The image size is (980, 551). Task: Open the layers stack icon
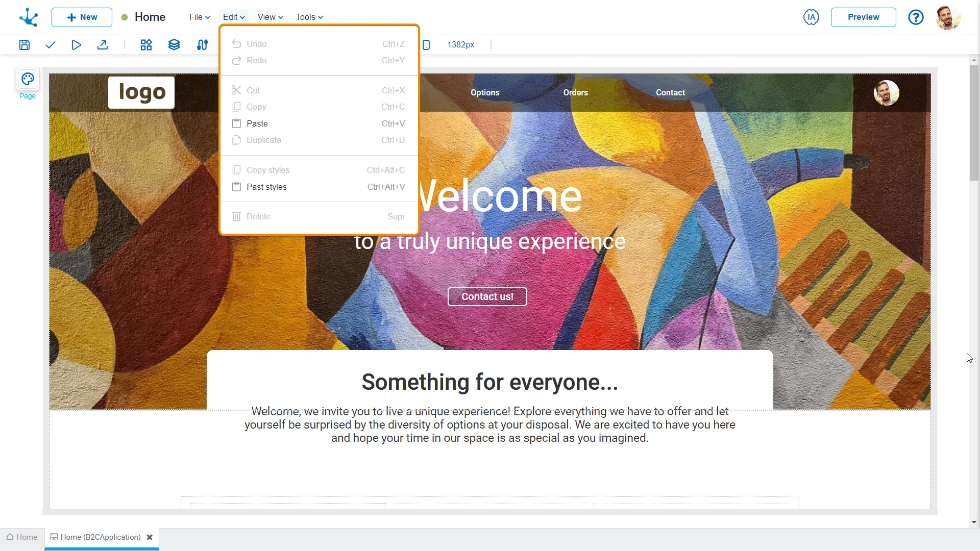(x=174, y=45)
